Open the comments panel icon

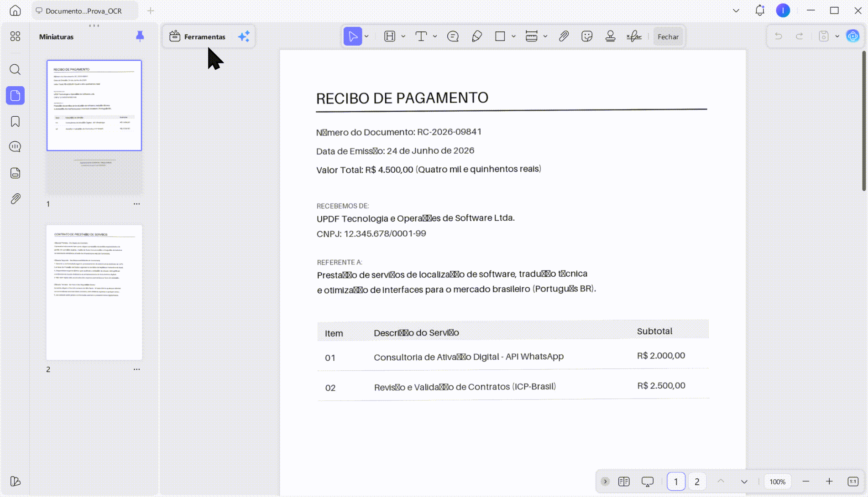(15, 147)
